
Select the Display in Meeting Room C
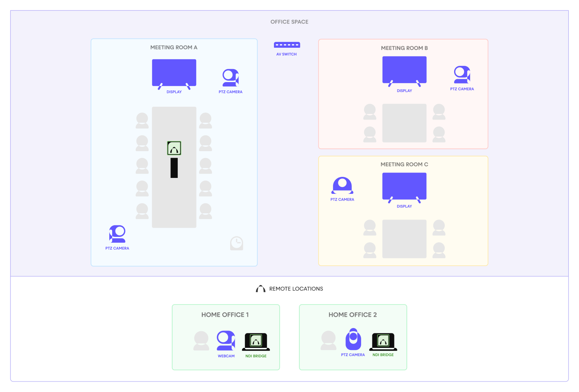(x=405, y=188)
